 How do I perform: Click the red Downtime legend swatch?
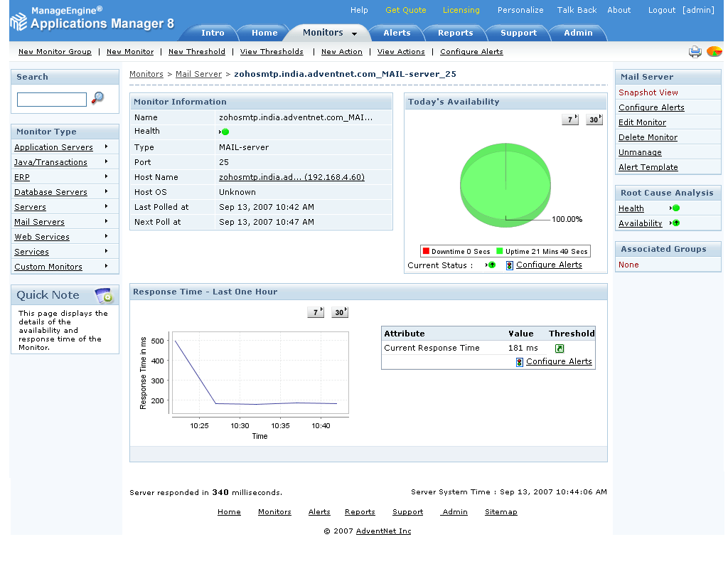(x=426, y=251)
